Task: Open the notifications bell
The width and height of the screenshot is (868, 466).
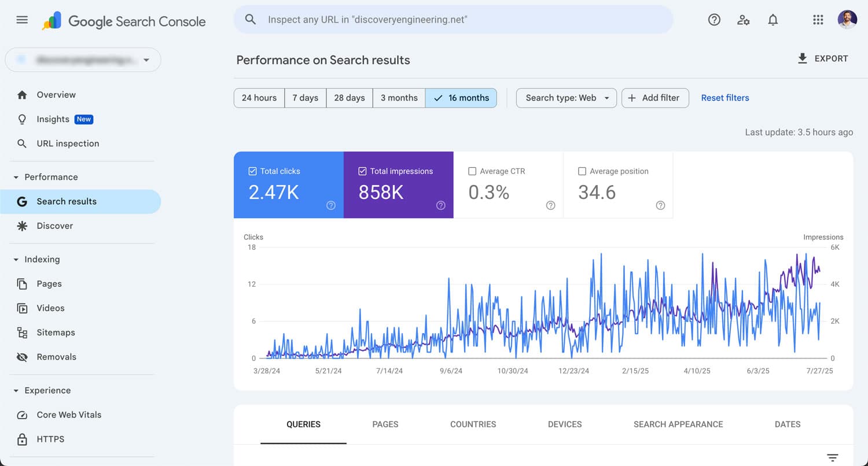Action: point(773,20)
